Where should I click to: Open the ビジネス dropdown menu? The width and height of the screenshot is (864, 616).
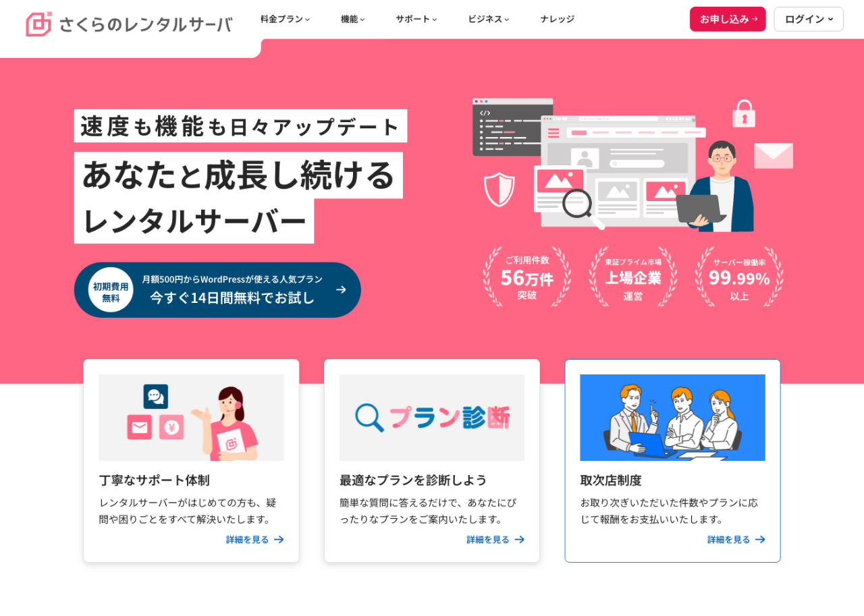coord(489,19)
